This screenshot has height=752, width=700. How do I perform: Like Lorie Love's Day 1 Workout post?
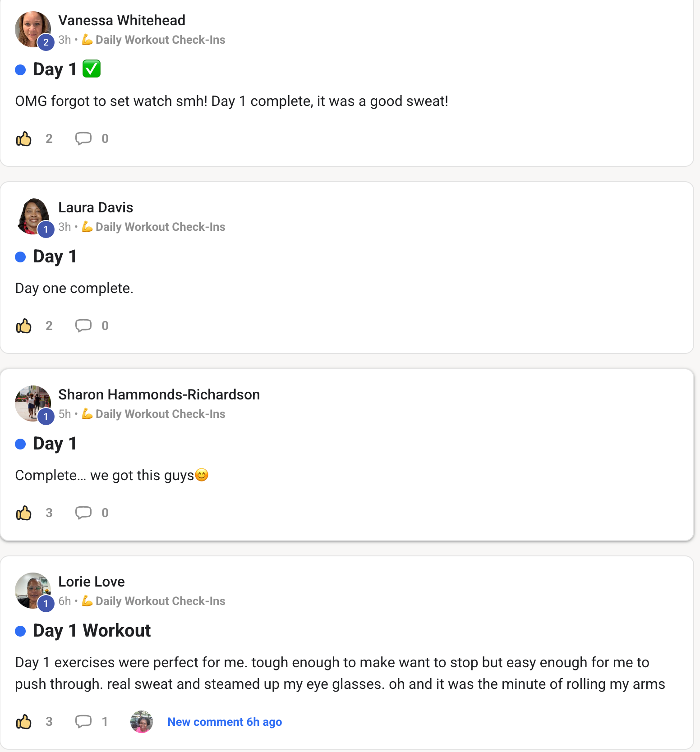(x=24, y=722)
